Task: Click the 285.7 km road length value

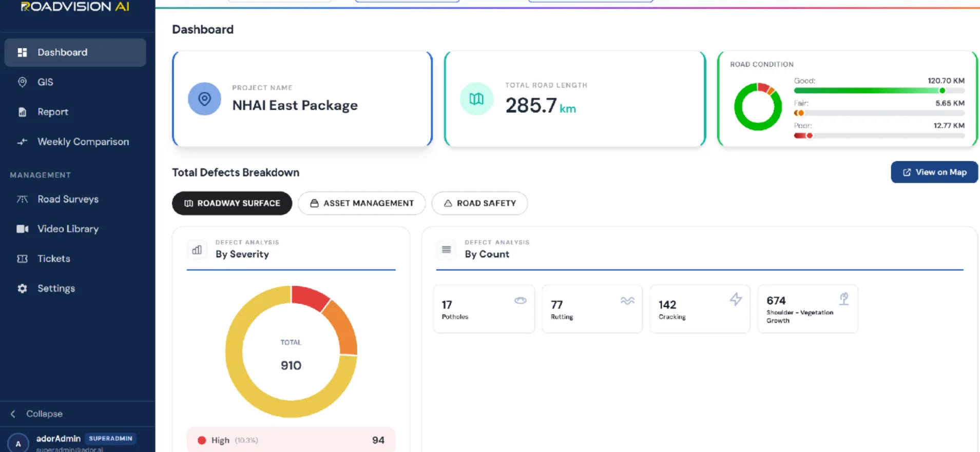Action: [x=541, y=106]
